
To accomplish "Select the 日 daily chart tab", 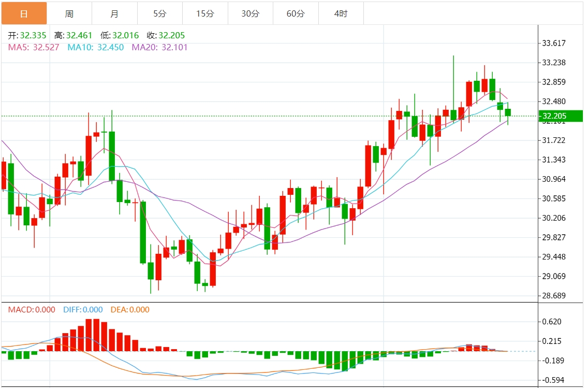I will 24,13.
